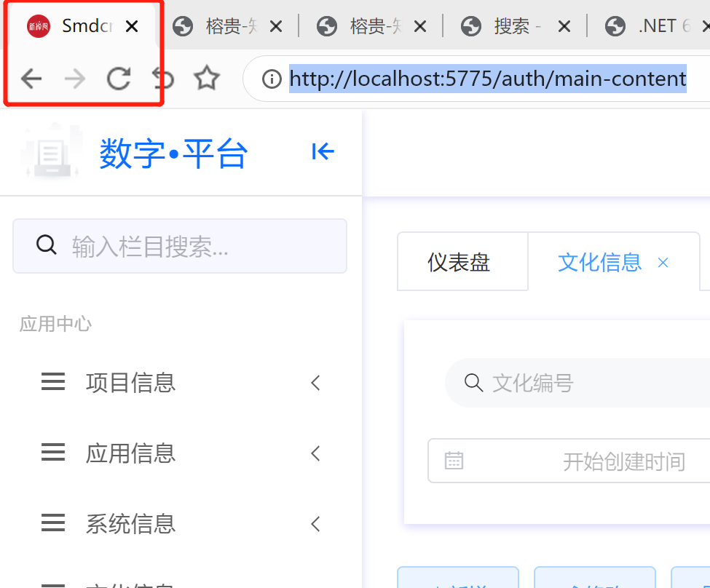Click the 应用中心 section label
The width and height of the screenshot is (710, 588).
pyautogui.click(x=55, y=324)
